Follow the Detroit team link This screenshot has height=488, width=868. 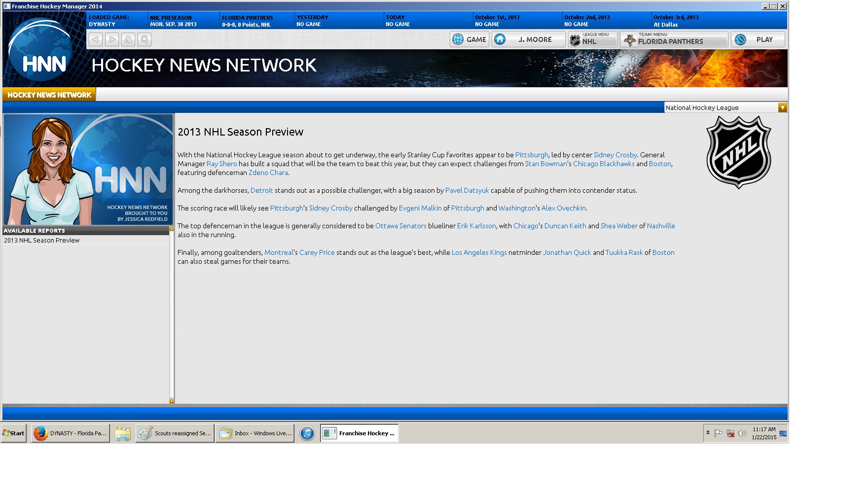tap(262, 190)
